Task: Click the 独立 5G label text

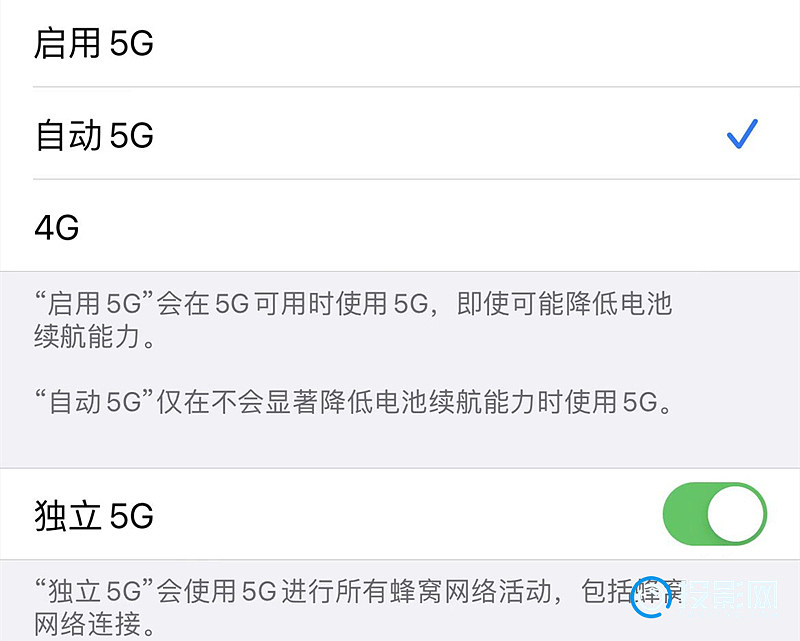Action: (94, 516)
